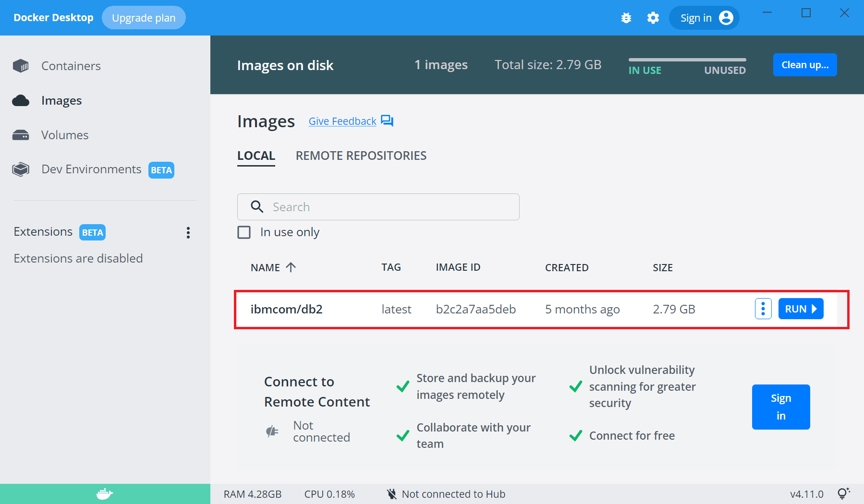Screen dimensions: 864x504
Task: Click the UNUSED label
Action: 725,70
